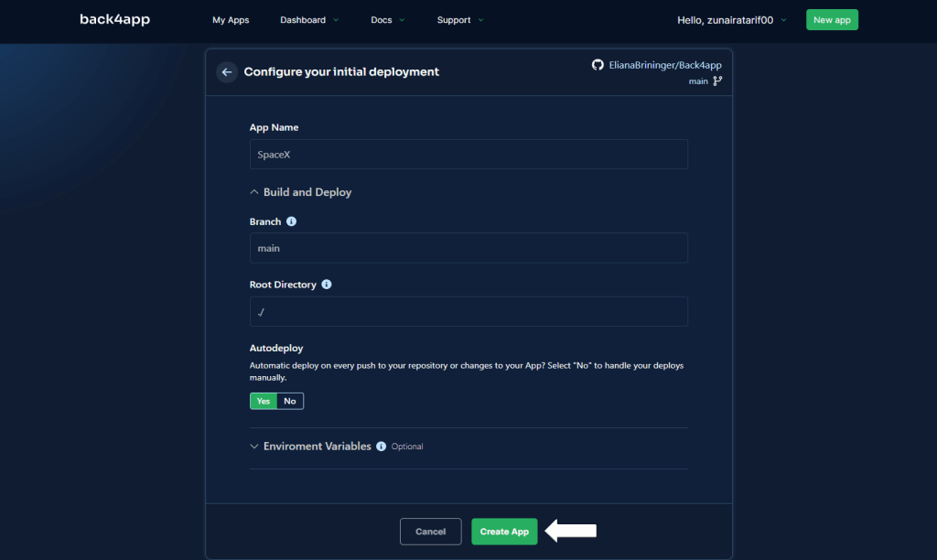Image resolution: width=937 pixels, height=560 pixels.
Task: Open the ElianaBrininger/Back4app repository link
Action: pyautogui.click(x=665, y=65)
